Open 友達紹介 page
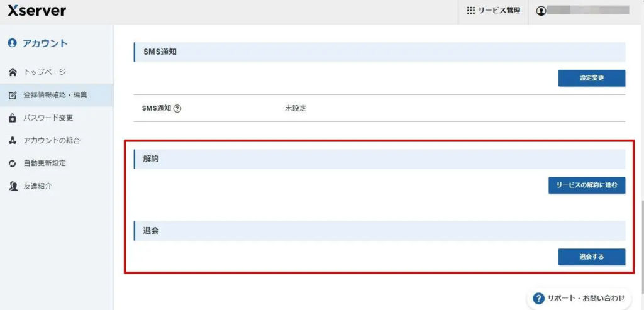644x310 pixels. click(x=57, y=186)
